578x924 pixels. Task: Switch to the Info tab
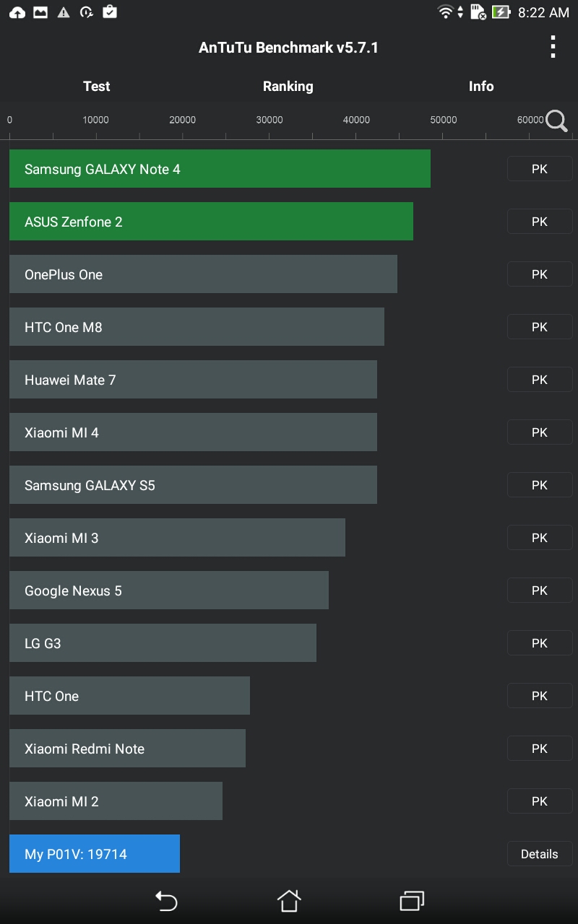pos(480,86)
